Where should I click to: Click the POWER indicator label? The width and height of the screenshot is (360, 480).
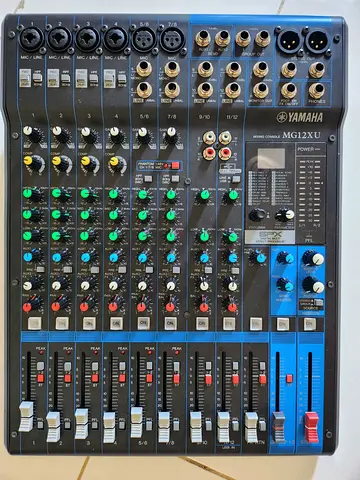306,149
